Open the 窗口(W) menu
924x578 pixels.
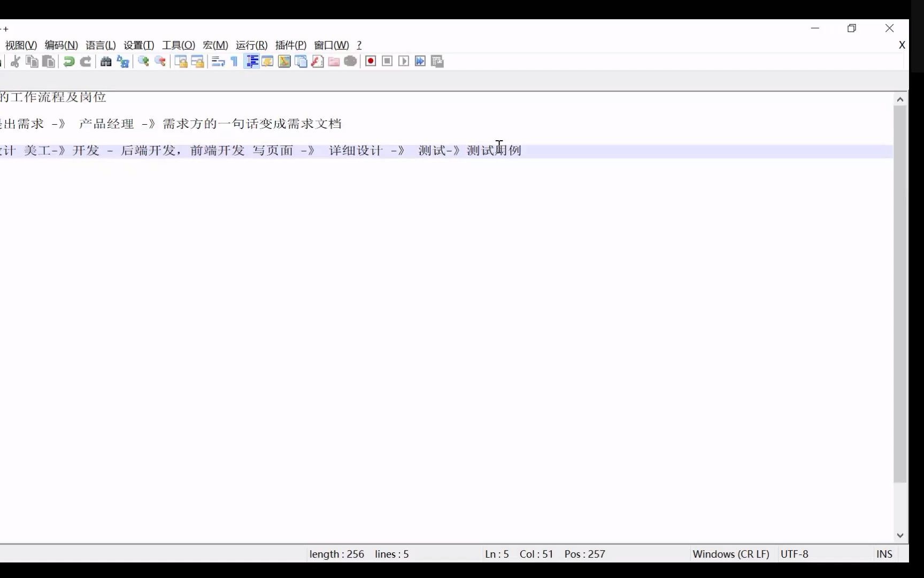332,45
